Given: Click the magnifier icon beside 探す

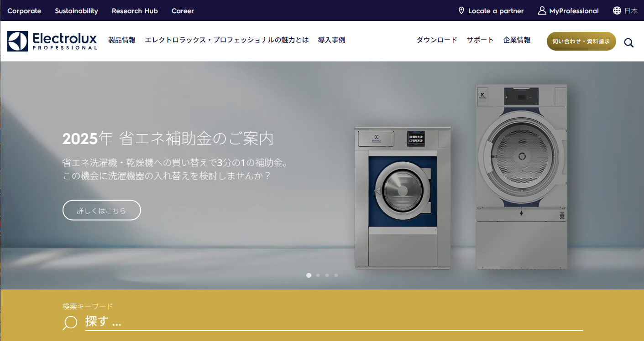Looking at the screenshot, I should click(x=70, y=323).
